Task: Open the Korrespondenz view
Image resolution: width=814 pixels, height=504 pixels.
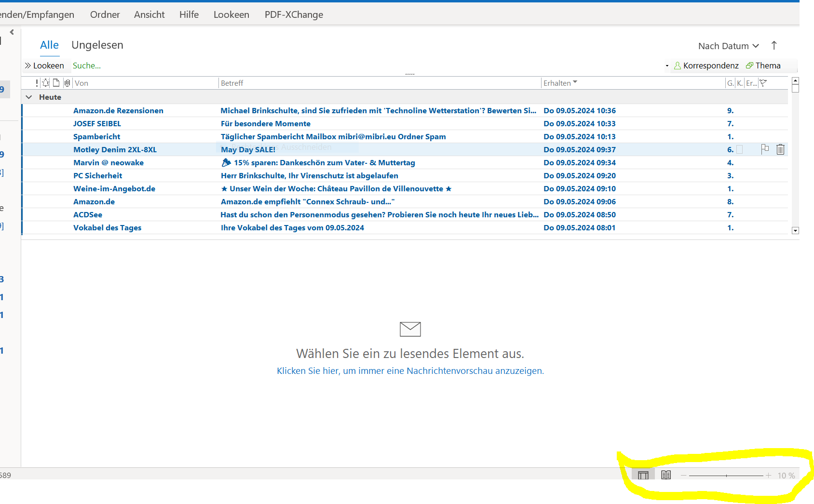Action: point(706,66)
